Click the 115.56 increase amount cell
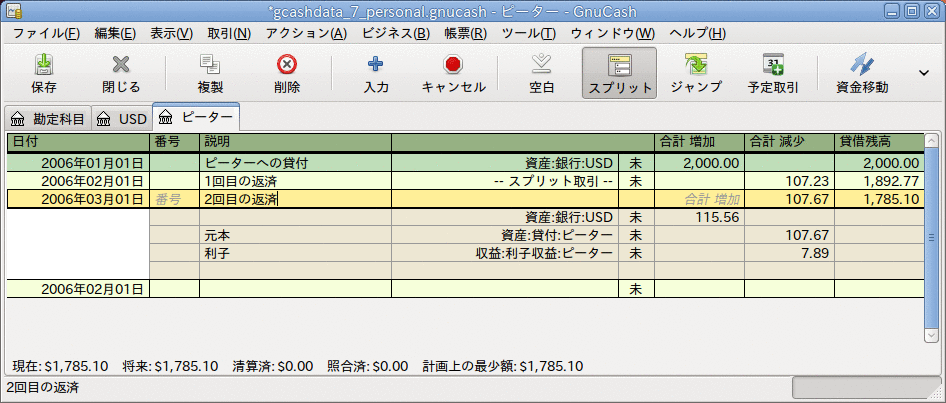 click(x=699, y=217)
